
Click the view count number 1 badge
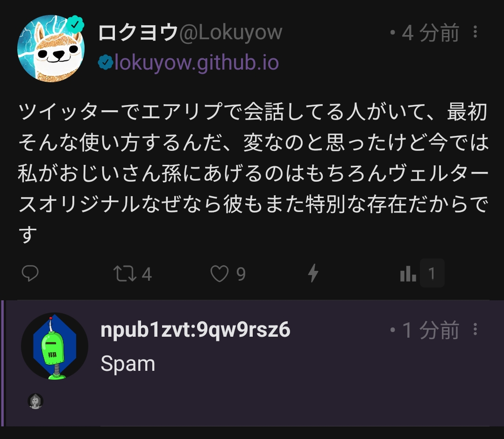click(x=432, y=273)
